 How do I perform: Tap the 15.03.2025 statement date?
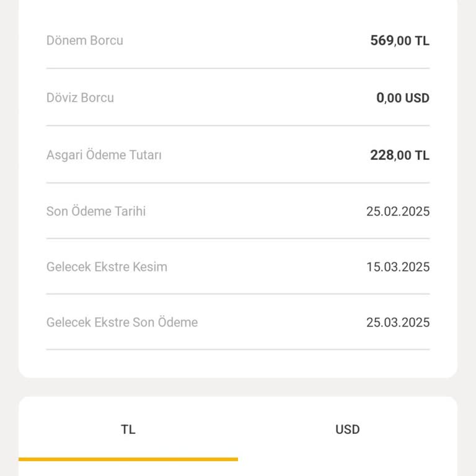[x=397, y=267]
